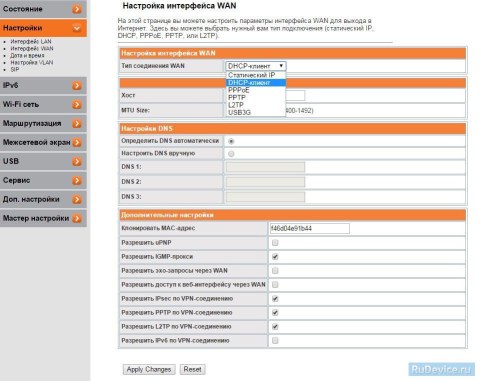This screenshot has width=480, height=381.
Task: Choose DHCP-клиент option in the list
Action: click(256, 83)
